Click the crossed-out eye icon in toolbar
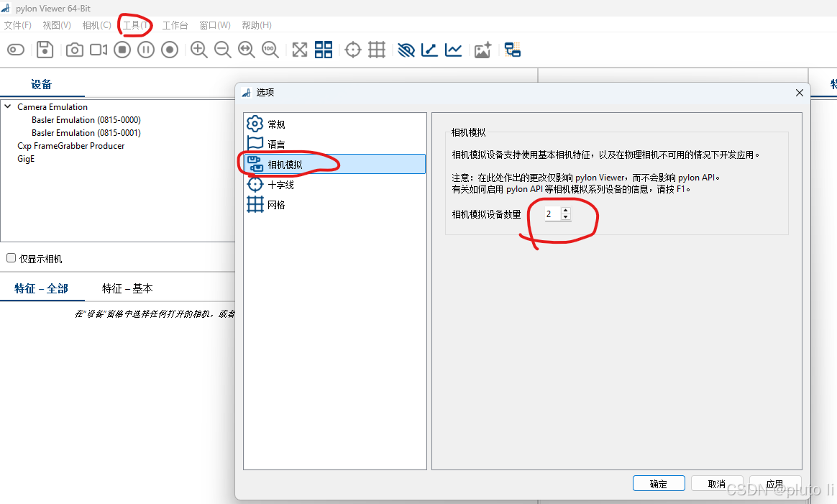Screen dimensions: 837x504 (406, 50)
